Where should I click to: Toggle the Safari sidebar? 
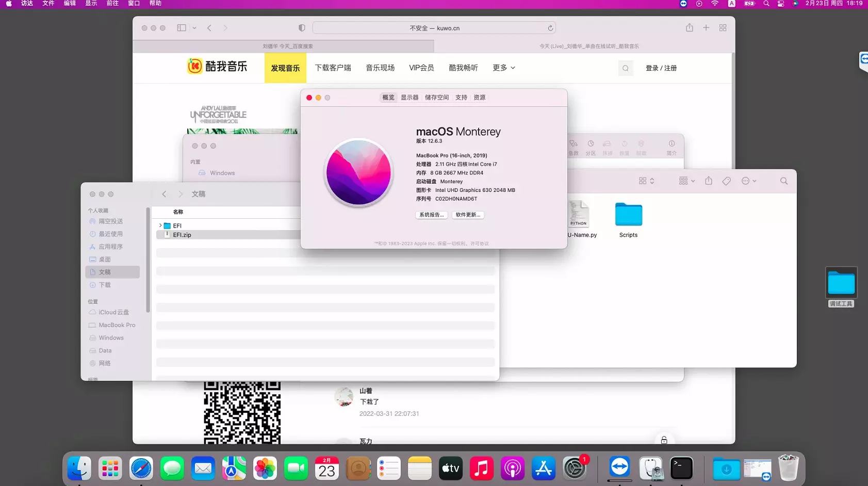pos(181,27)
